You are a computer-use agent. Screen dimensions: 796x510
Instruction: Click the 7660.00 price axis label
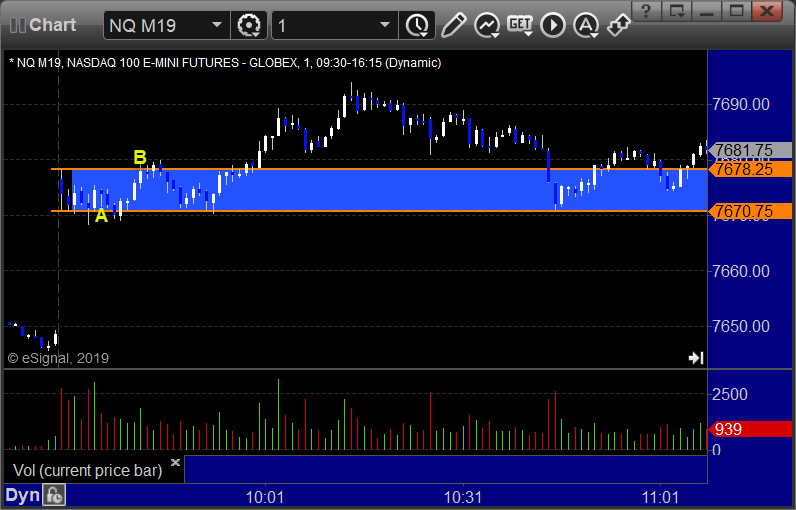click(x=741, y=271)
